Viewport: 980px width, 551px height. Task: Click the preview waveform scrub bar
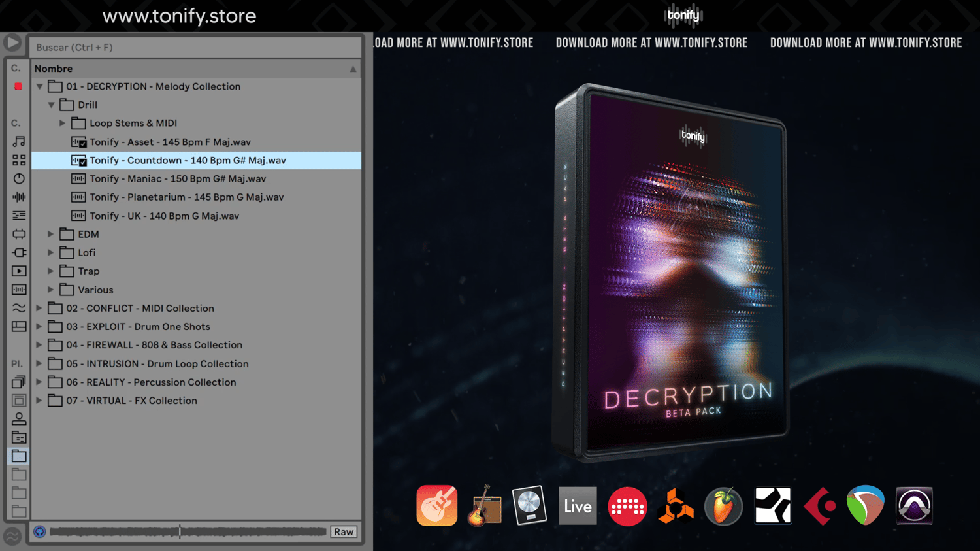coord(188,531)
